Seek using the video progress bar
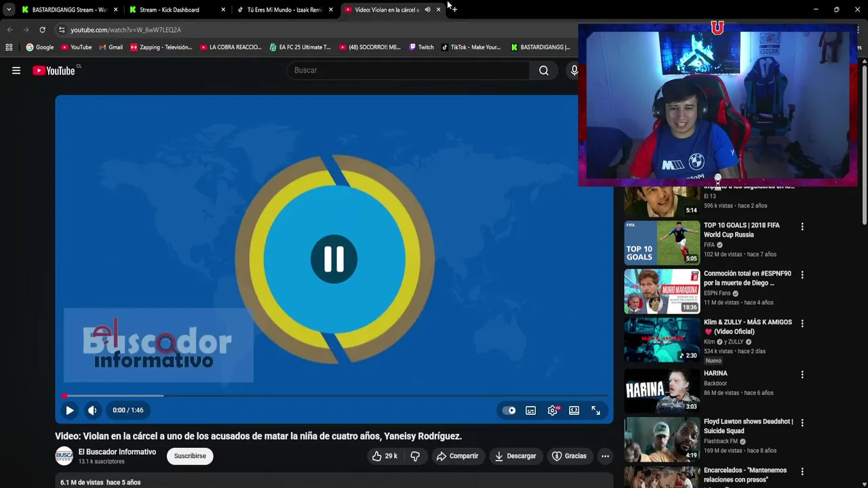Screen dimensions: 868x488 tap(334, 396)
